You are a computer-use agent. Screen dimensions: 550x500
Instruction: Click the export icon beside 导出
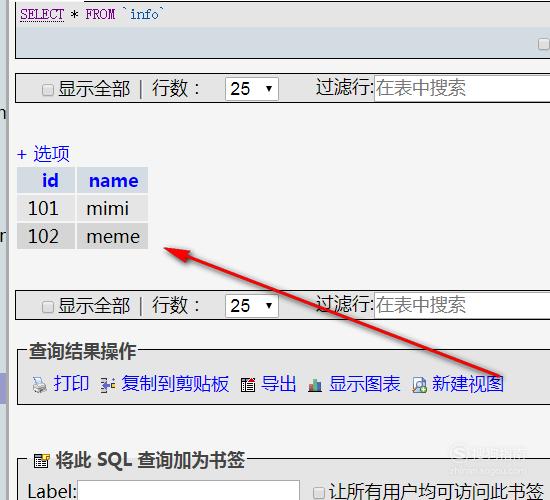[x=248, y=385]
